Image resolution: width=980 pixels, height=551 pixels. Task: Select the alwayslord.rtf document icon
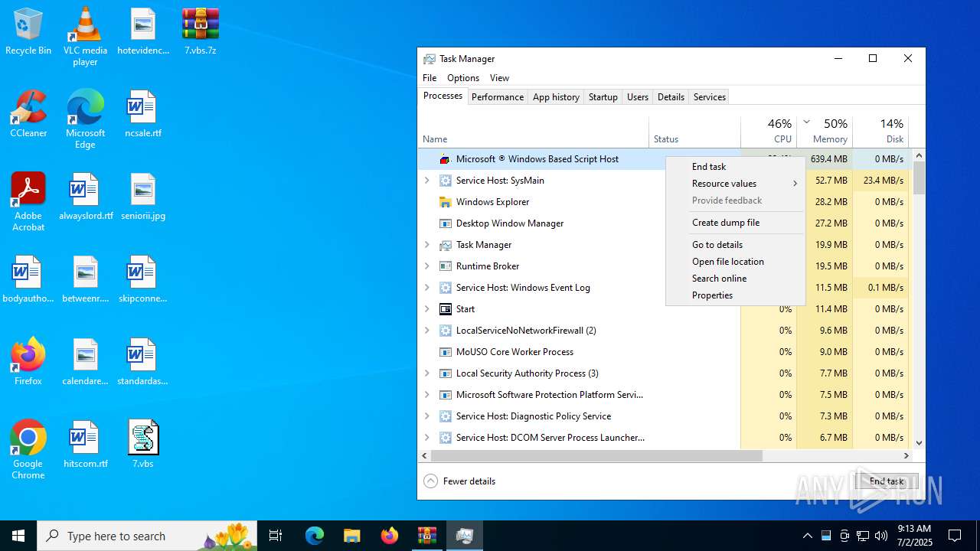(86, 197)
